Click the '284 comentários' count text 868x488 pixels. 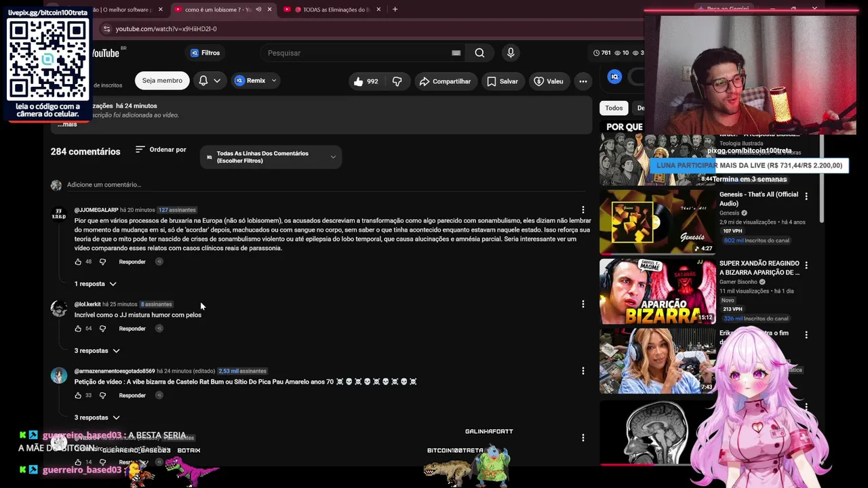(85, 152)
